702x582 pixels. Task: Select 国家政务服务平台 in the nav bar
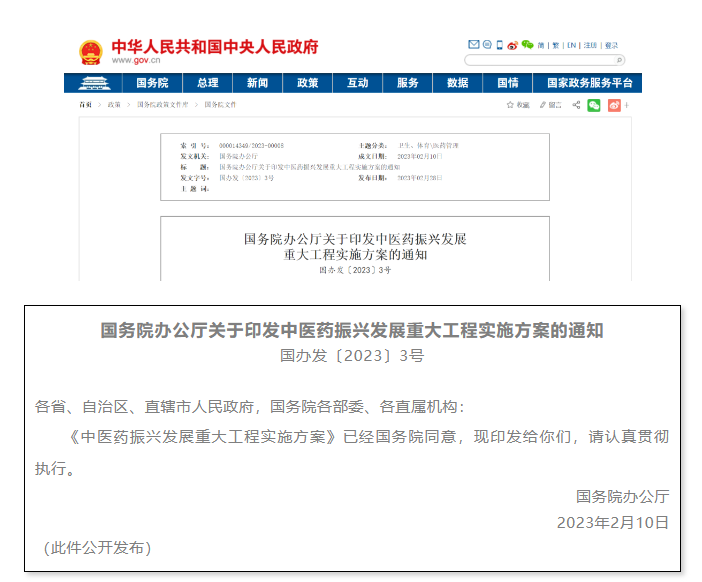[583, 83]
